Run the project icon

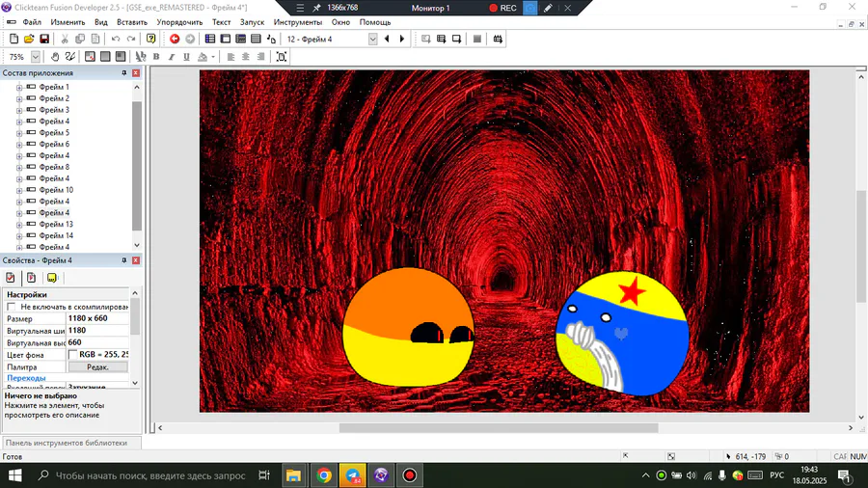[x=425, y=39]
